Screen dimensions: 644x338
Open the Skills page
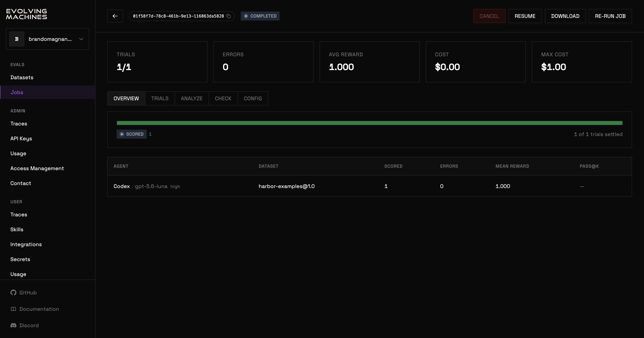pos(48,230)
